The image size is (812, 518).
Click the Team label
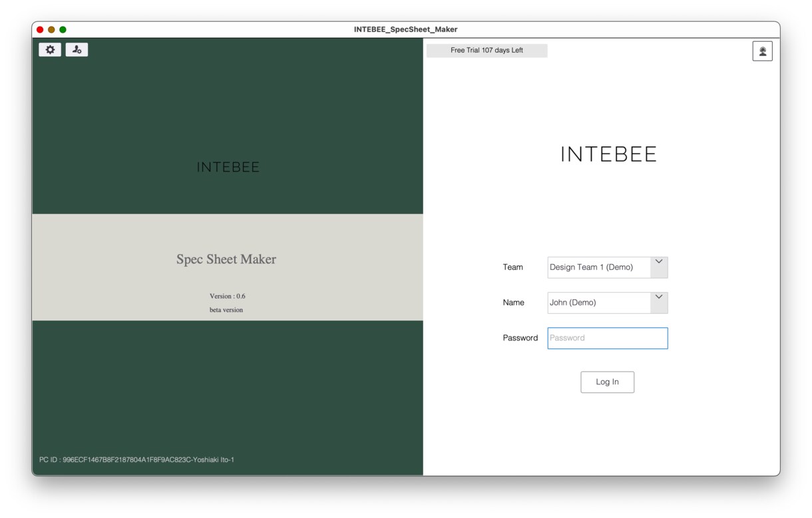[x=513, y=267]
